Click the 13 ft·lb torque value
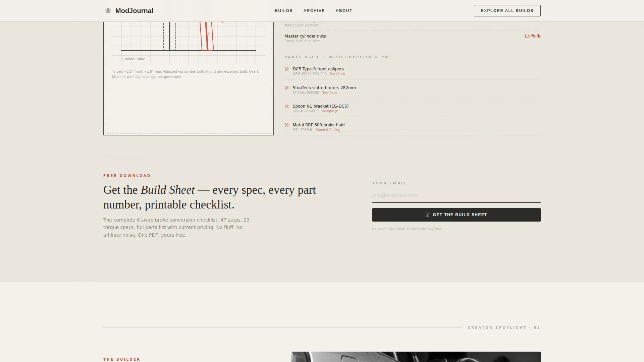Image resolution: width=644 pixels, height=362 pixels. [x=532, y=36]
